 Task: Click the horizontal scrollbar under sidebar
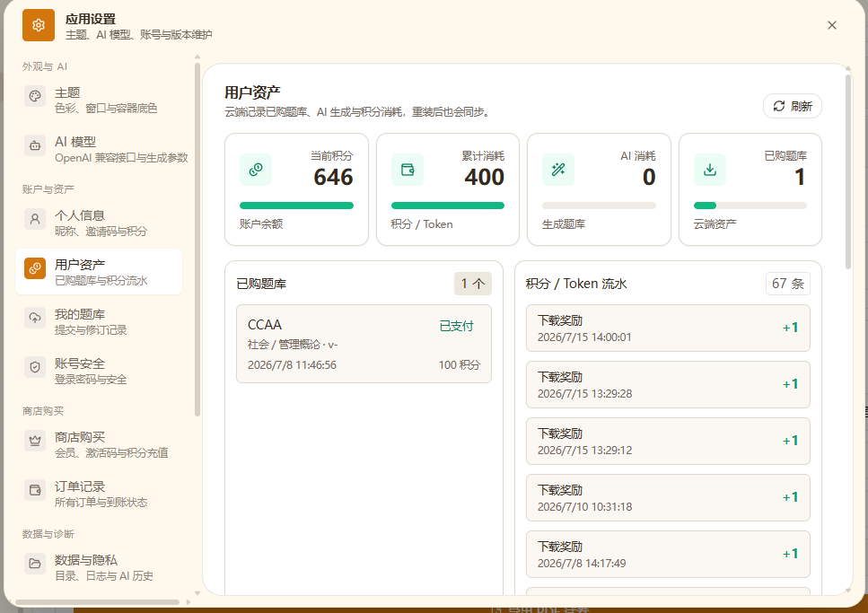(98, 602)
